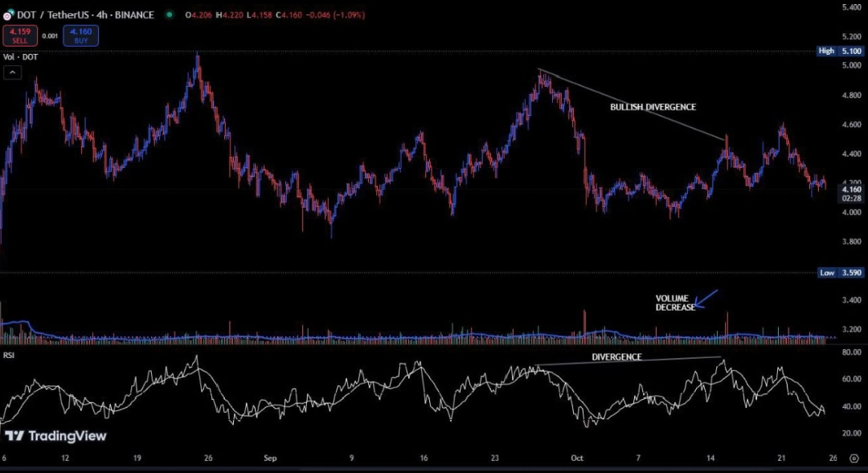Click the 19 date on time axis
The width and height of the screenshot is (868, 473).
(x=137, y=459)
